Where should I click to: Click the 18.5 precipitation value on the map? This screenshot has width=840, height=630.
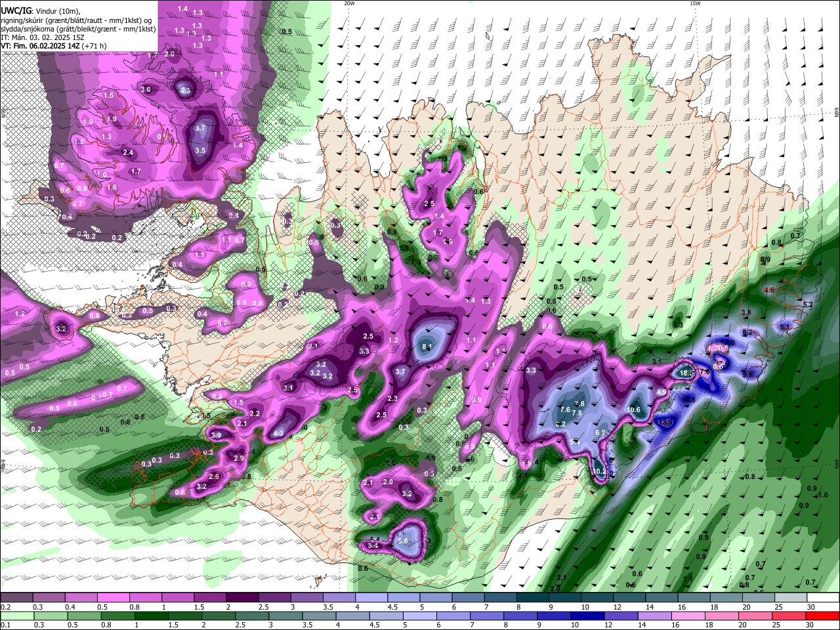pos(687,373)
